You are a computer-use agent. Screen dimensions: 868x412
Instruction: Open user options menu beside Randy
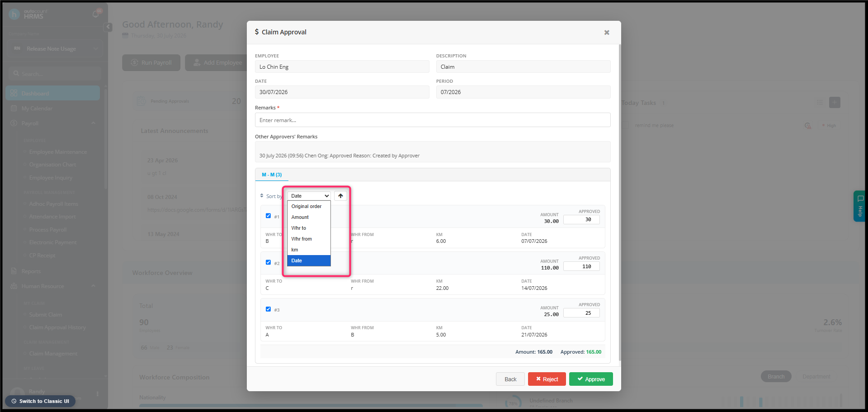click(97, 393)
